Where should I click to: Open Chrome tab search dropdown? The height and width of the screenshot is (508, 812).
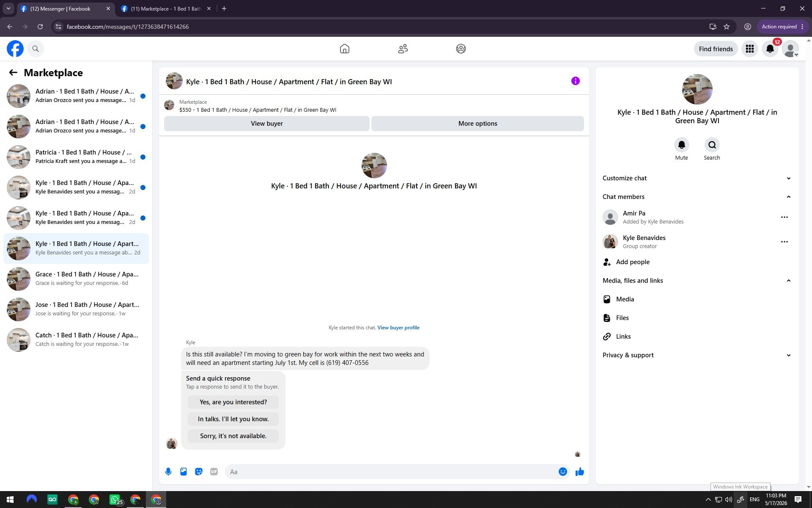(8, 8)
